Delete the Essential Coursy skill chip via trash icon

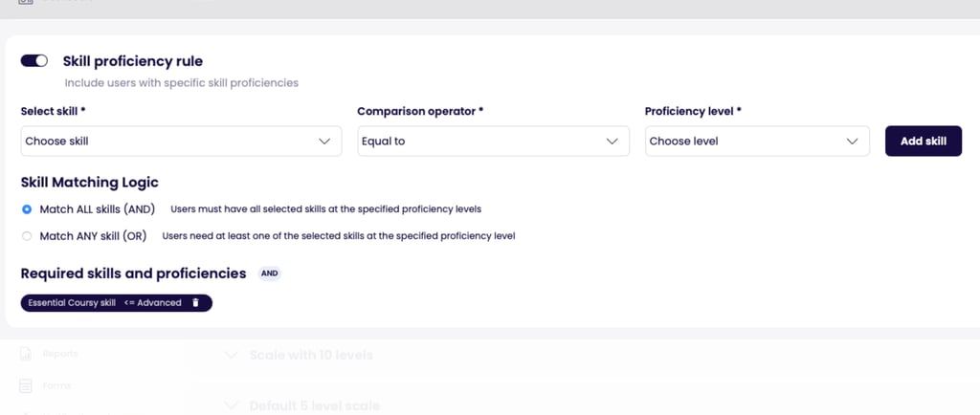tap(195, 303)
